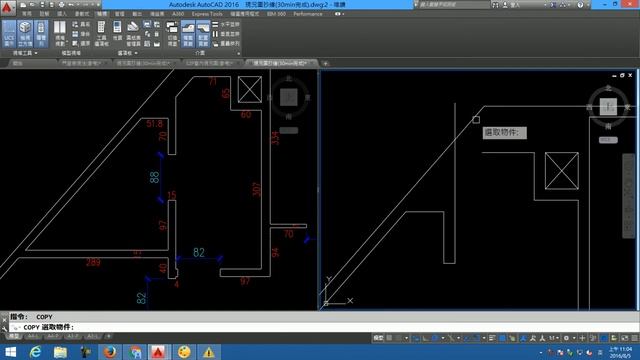Toggle transparency icon in status bar
The height and width of the screenshot is (360, 640).
(x=502, y=338)
